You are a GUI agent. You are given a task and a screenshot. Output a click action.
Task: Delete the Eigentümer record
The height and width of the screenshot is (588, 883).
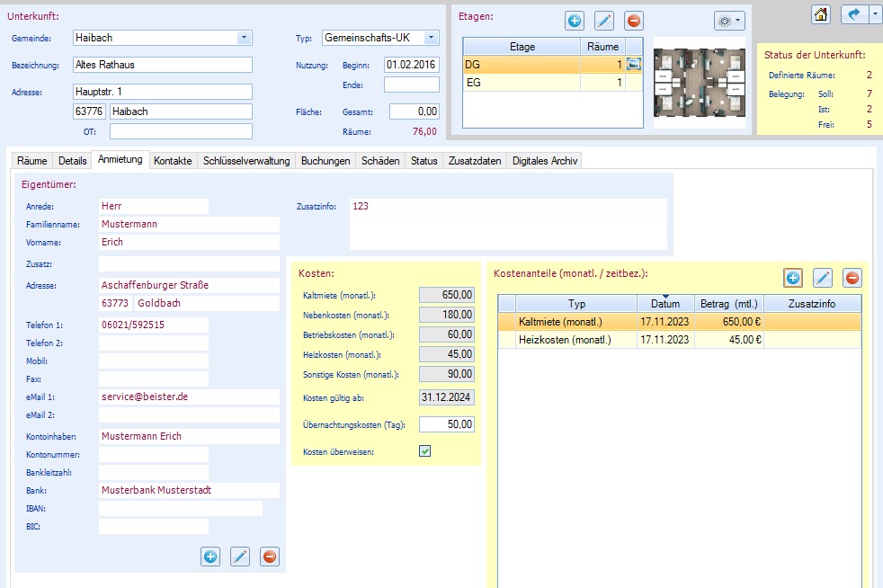coord(270,557)
